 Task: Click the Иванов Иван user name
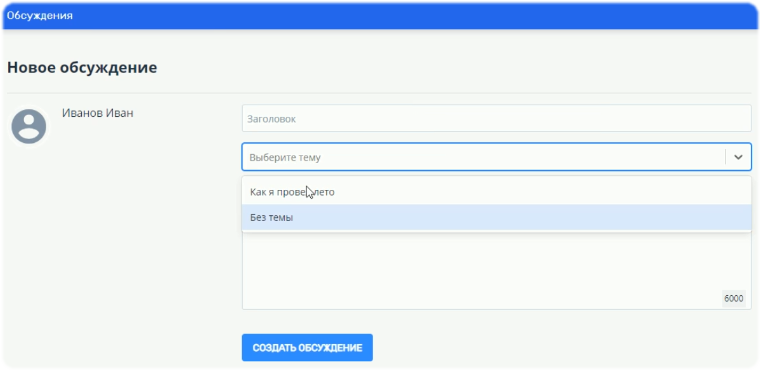(98, 113)
